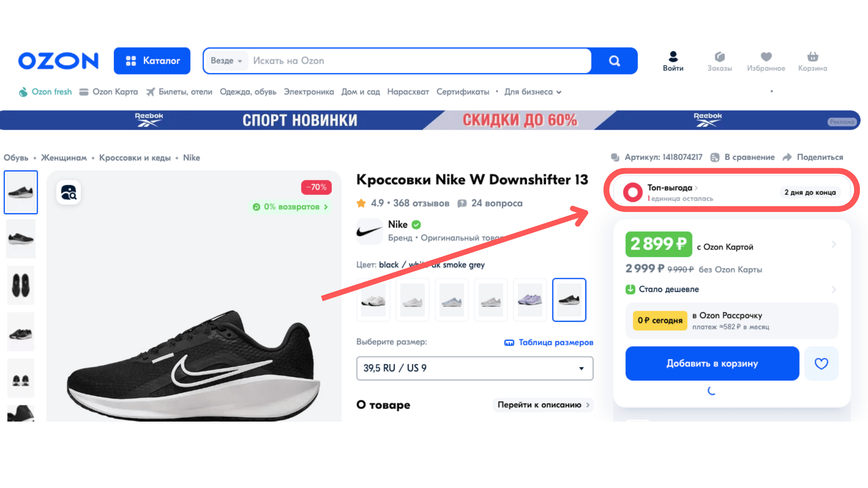Open the Таблица размеров link
Screen dimensions: 868x488
[549, 343]
